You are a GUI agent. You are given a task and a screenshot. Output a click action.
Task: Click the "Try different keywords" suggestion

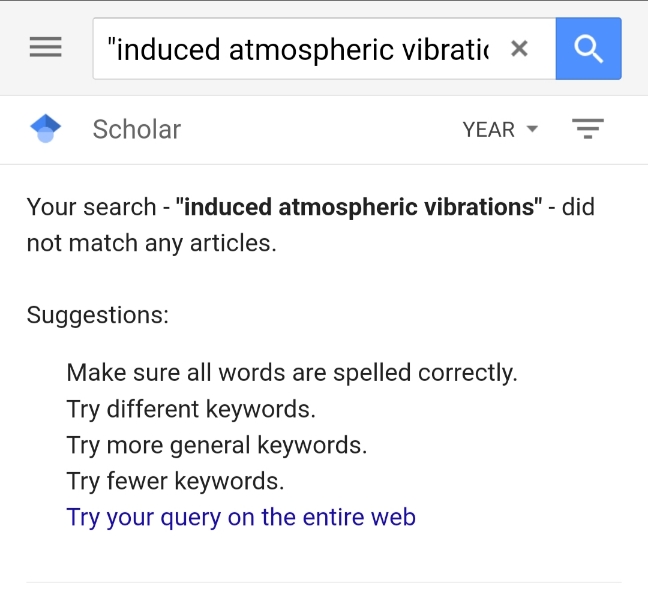coord(191,409)
